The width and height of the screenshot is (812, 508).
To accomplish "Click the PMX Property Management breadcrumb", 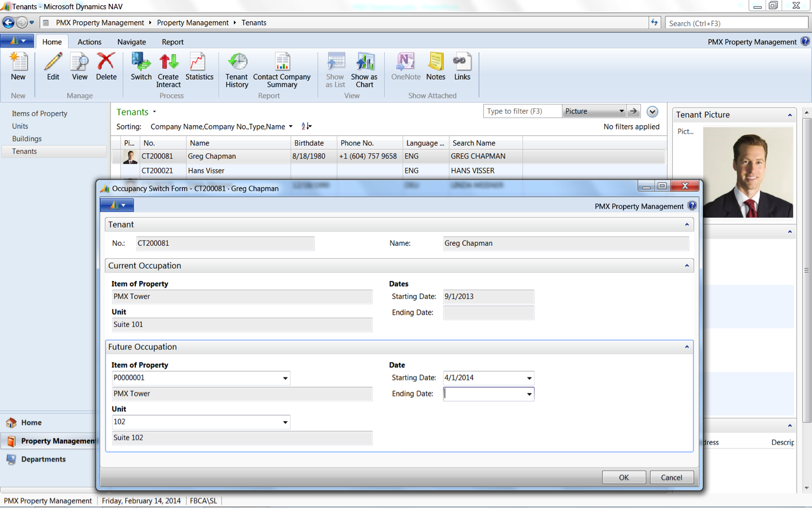I will (x=100, y=23).
